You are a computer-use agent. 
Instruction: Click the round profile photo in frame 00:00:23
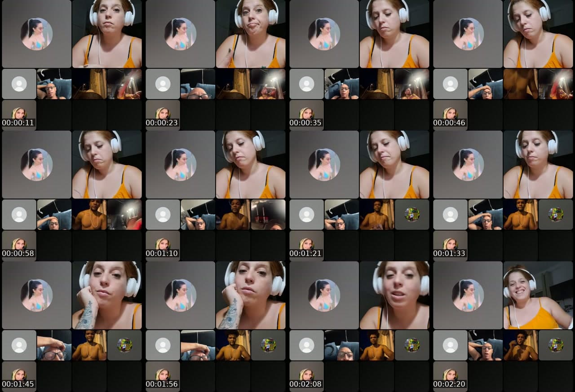tap(180, 34)
